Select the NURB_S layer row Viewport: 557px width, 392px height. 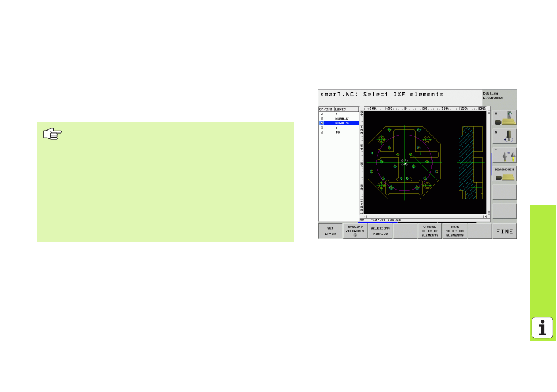[339, 123]
